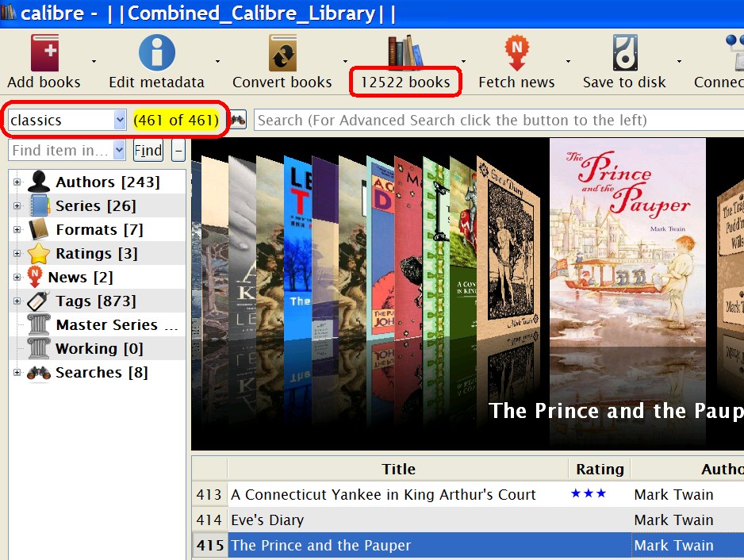Open the Add books dropdown arrow
This screenshot has width=744, height=560.
(94, 61)
